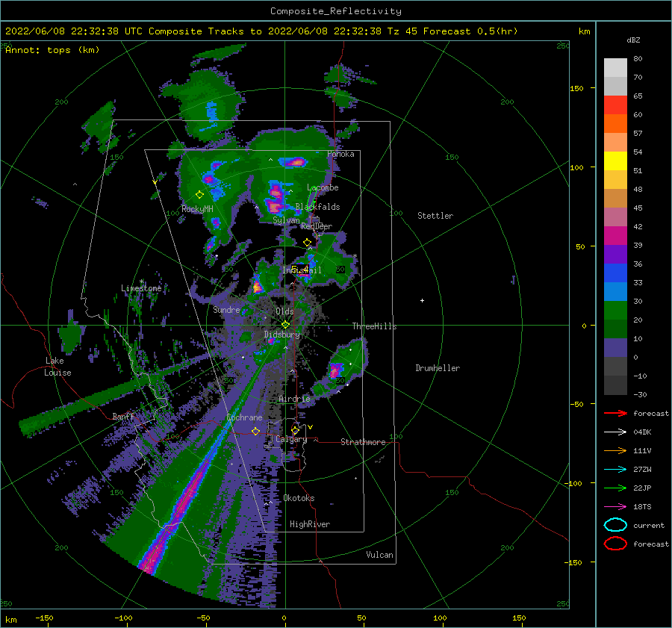Click the Stettler city label

tap(435, 216)
